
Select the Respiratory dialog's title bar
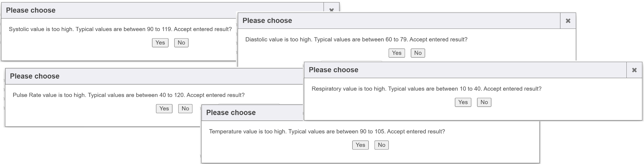[333, 70]
